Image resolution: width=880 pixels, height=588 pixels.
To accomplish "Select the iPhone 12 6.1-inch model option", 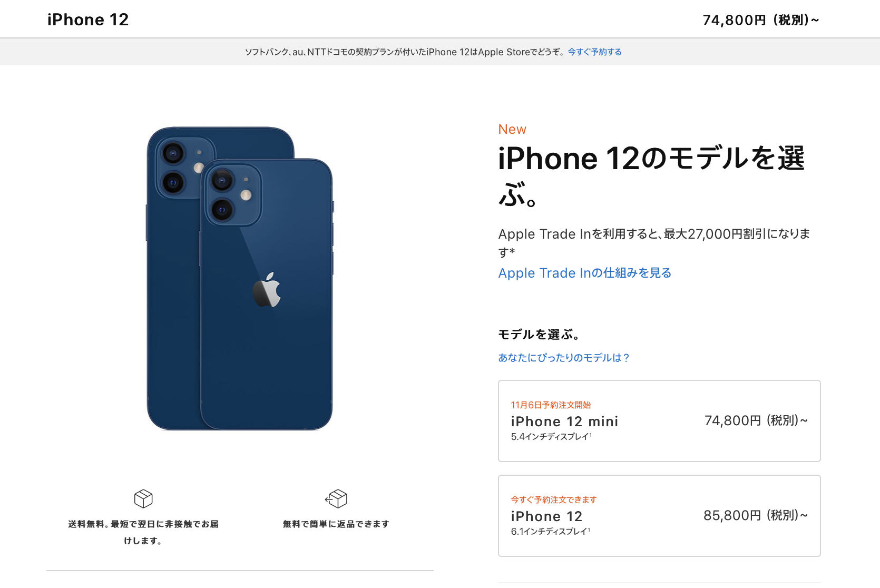I will [x=659, y=516].
